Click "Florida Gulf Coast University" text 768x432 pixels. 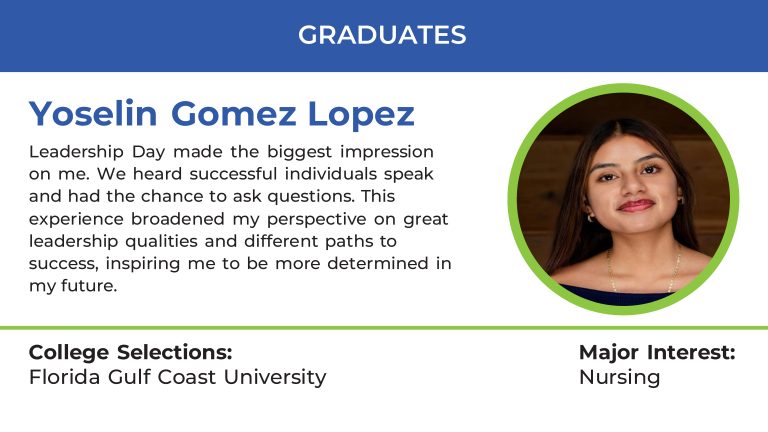click(x=178, y=377)
